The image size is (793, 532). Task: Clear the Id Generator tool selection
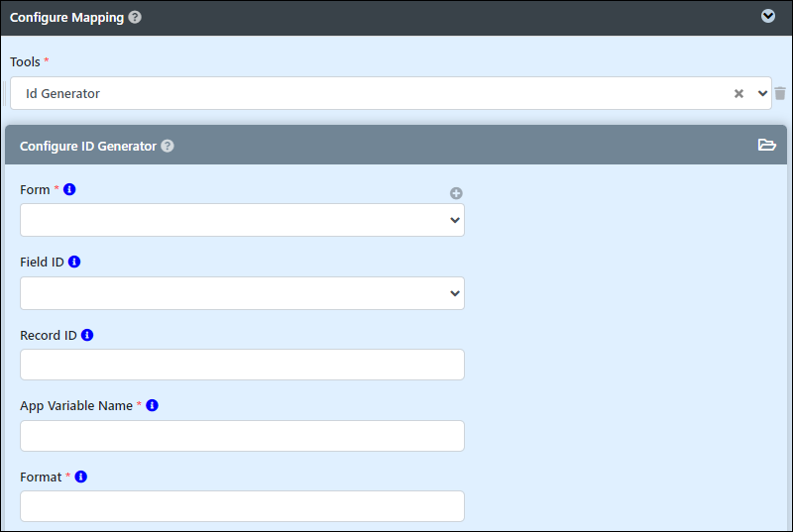[x=738, y=93]
